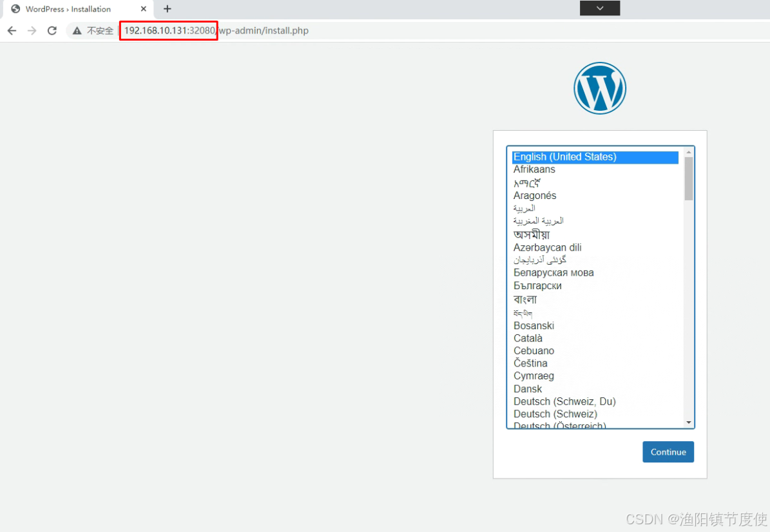The image size is (770, 532).
Task: Click the language list scrollbar thumb
Action: pos(688,178)
